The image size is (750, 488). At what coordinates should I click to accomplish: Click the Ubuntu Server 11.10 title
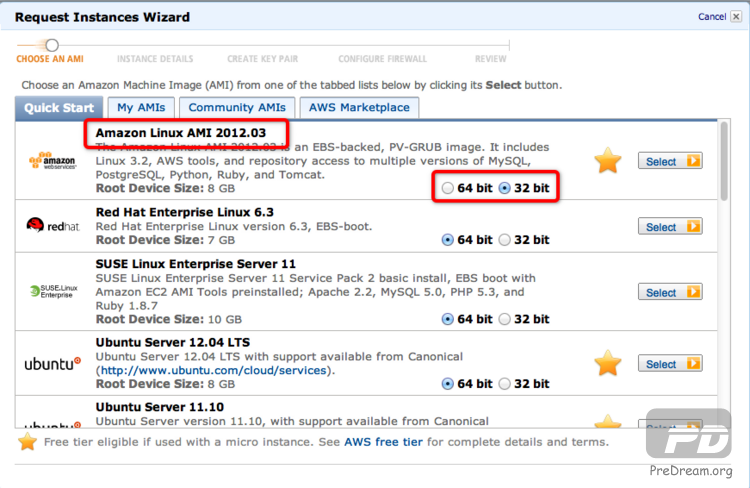(159, 407)
